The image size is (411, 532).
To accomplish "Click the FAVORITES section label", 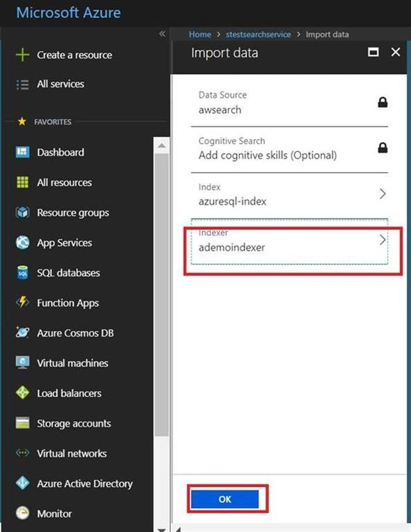I will tap(53, 122).
